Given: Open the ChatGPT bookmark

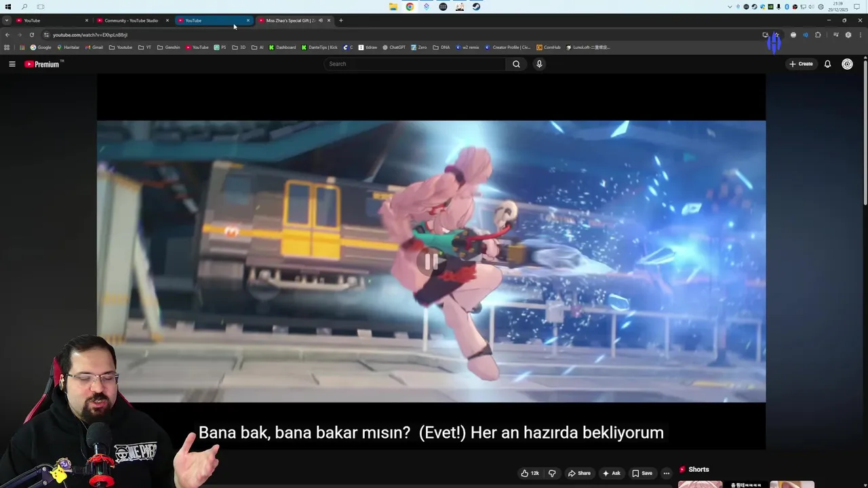Looking at the screenshot, I should pyautogui.click(x=394, y=47).
